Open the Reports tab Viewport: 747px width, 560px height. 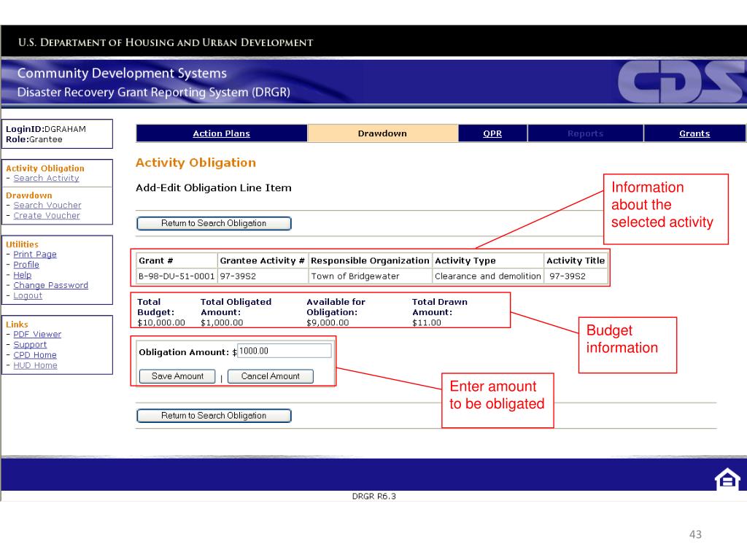(586, 133)
